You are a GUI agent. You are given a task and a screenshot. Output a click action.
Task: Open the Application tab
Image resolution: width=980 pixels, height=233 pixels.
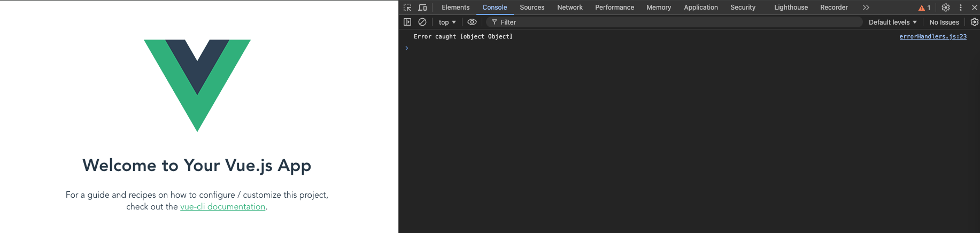701,7
